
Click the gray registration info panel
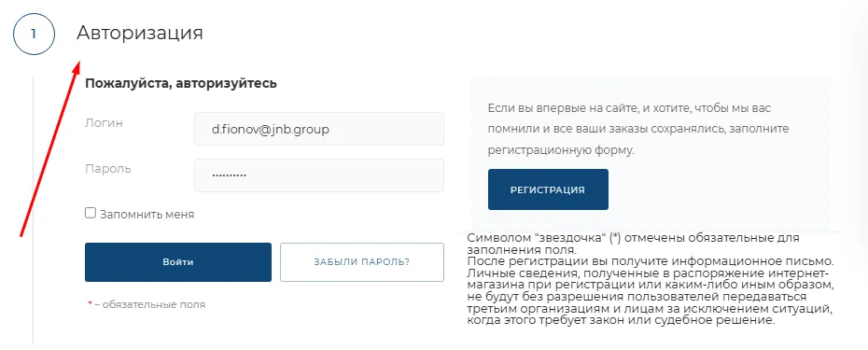coord(651,153)
